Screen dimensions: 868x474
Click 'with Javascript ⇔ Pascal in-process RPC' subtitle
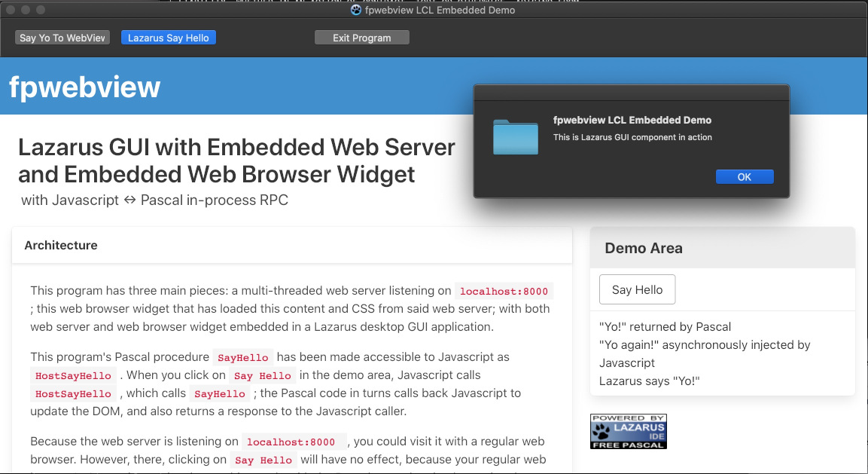pyautogui.click(x=154, y=200)
